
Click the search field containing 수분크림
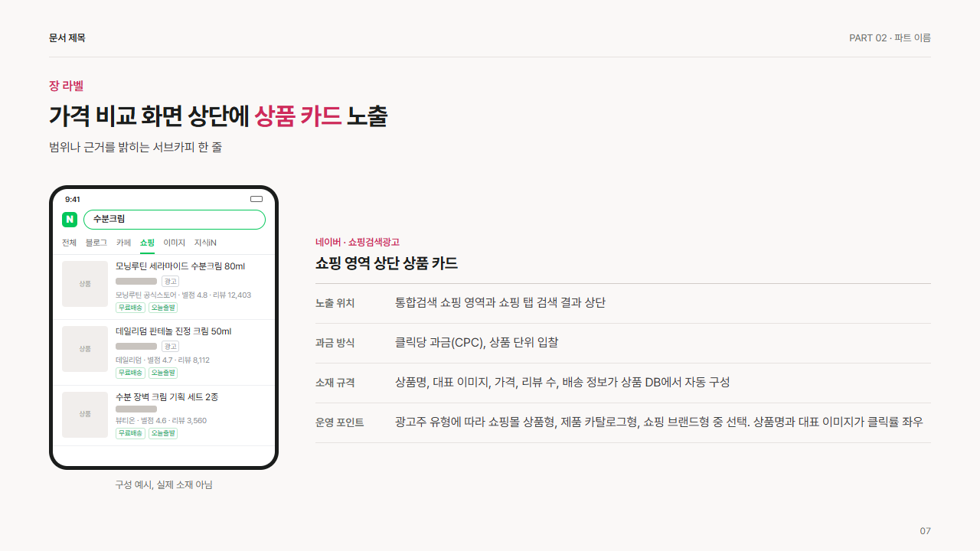(x=175, y=220)
